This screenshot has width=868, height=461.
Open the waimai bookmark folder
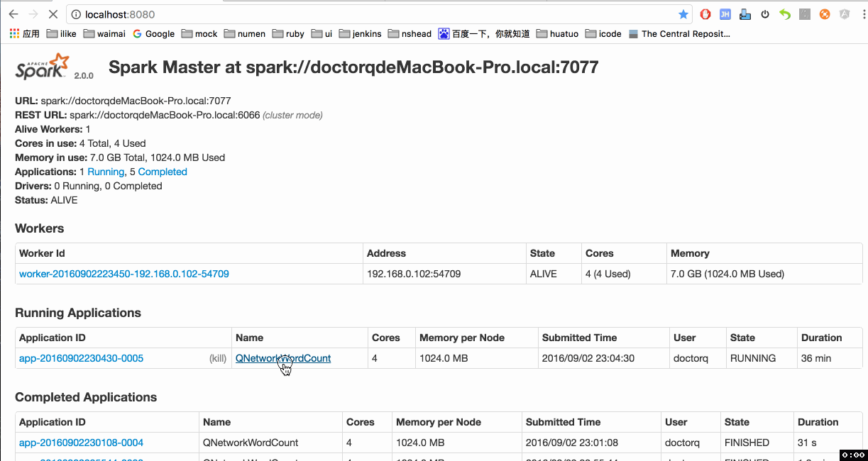pos(104,33)
